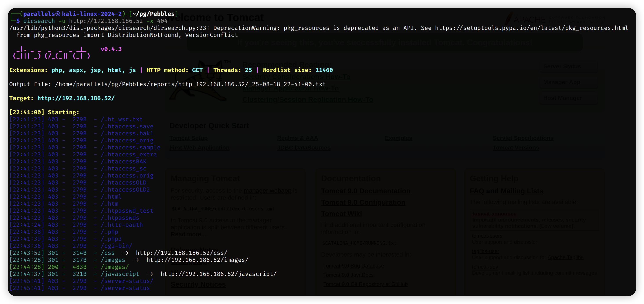Open Tomcat 9.0 Bug Database link

pyautogui.click(x=353, y=266)
